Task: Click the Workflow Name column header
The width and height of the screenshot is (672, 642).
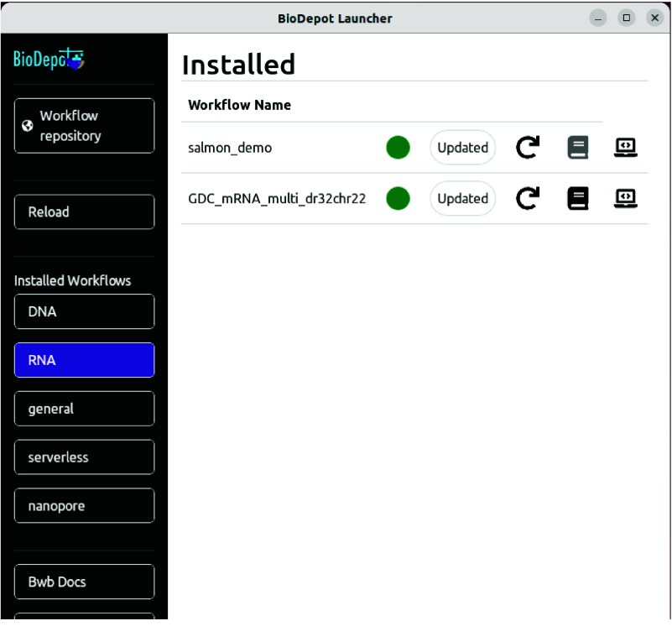Action: click(x=239, y=105)
